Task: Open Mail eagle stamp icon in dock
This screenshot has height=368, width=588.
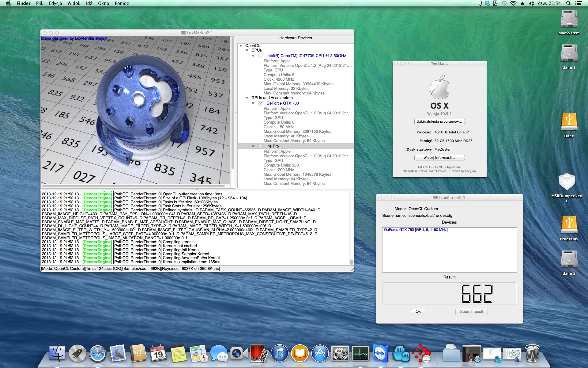Action: tap(118, 354)
